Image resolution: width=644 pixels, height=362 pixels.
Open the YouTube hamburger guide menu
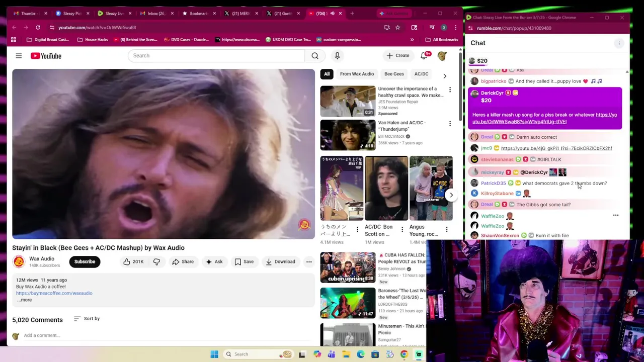[19, 56]
